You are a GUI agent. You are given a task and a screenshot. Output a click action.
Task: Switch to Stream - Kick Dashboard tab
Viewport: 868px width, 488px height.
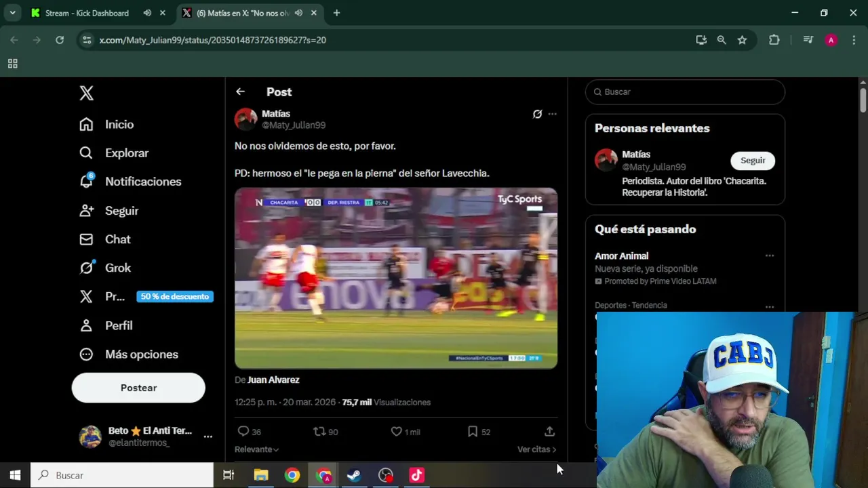[87, 13]
